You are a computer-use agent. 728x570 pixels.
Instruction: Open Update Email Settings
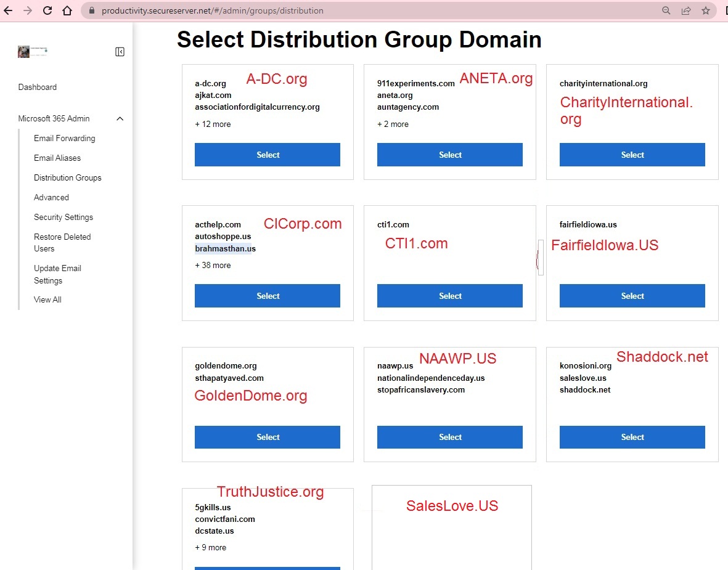(x=57, y=274)
